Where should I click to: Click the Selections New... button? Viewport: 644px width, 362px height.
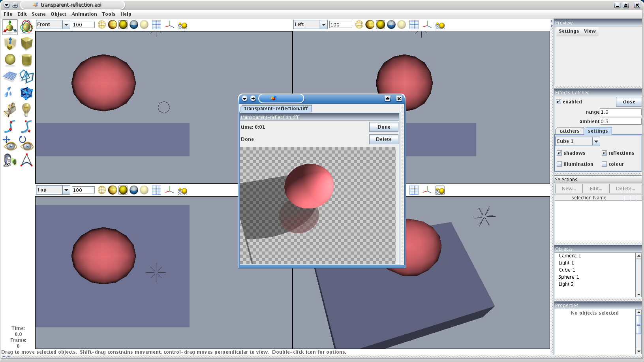(x=569, y=189)
